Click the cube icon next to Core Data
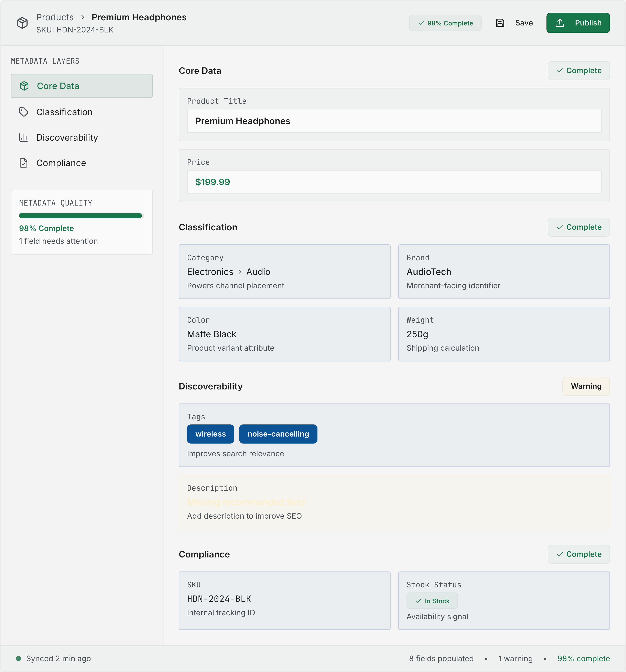 pyautogui.click(x=24, y=86)
